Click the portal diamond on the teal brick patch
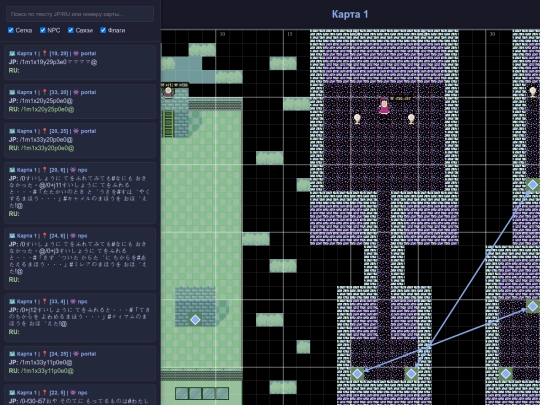Viewport: 540px width, 405px height. coord(195,320)
